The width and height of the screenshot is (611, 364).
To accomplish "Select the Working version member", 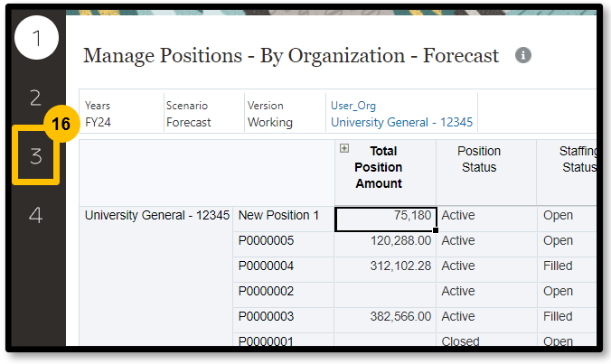I will point(269,122).
